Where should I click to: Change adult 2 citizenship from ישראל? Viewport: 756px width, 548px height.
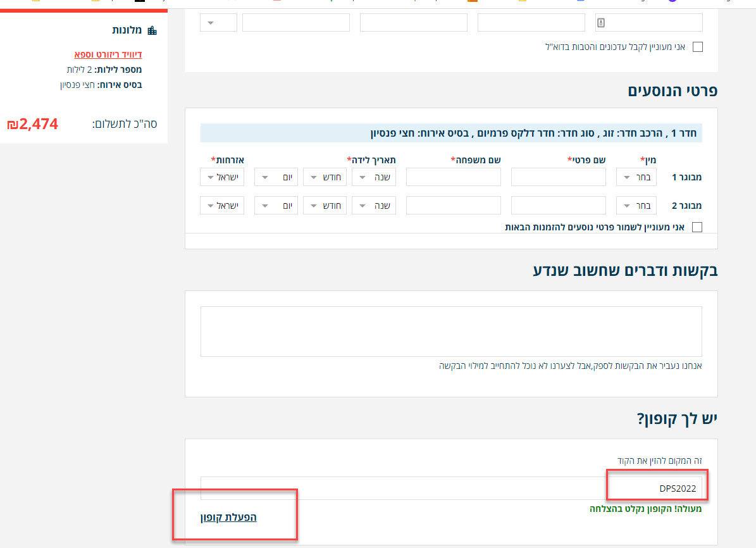(221, 206)
